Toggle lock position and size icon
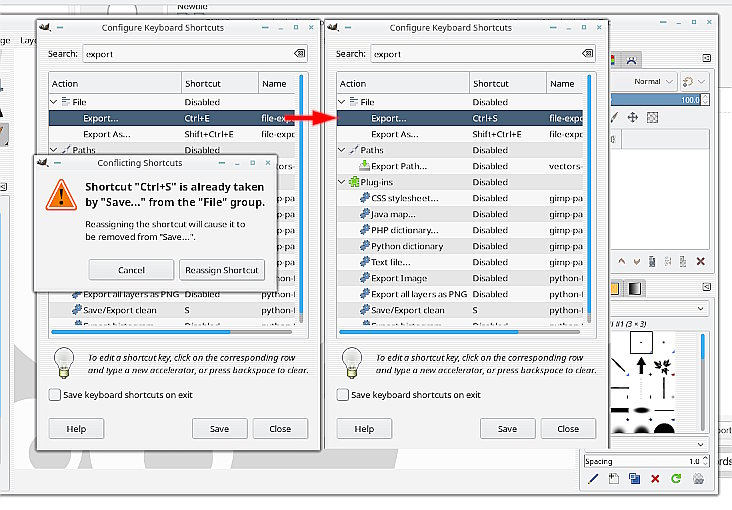Image resolution: width=732 pixels, height=510 pixels. click(x=633, y=117)
